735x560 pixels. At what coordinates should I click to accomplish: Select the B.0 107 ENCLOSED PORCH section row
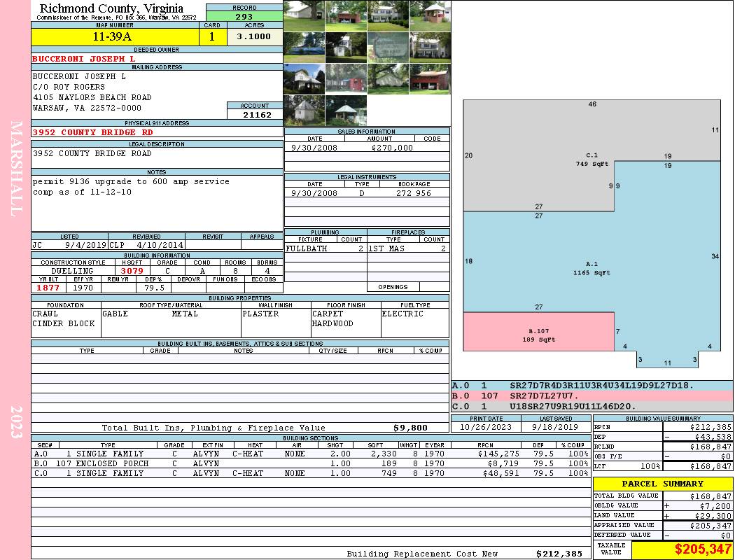(311, 463)
